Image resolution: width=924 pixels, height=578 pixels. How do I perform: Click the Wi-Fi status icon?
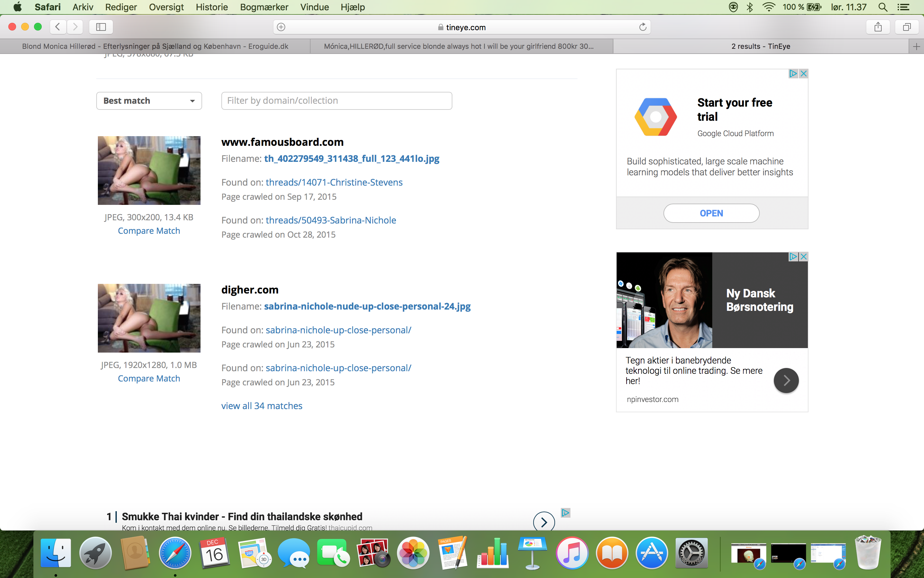(768, 7)
